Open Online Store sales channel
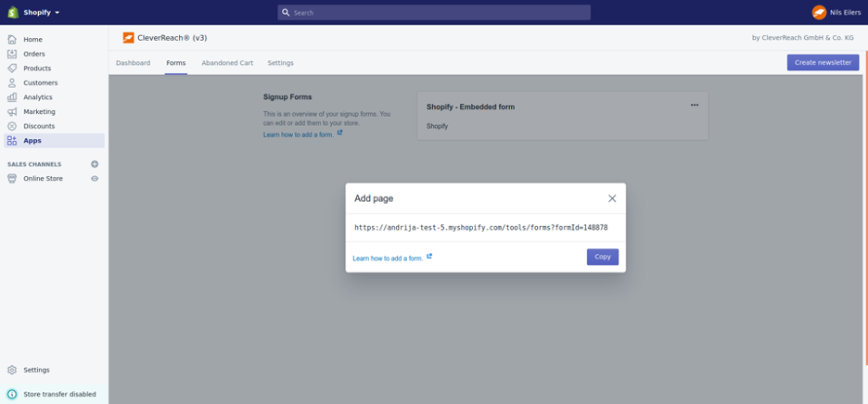 pyautogui.click(x=44, y=178)
